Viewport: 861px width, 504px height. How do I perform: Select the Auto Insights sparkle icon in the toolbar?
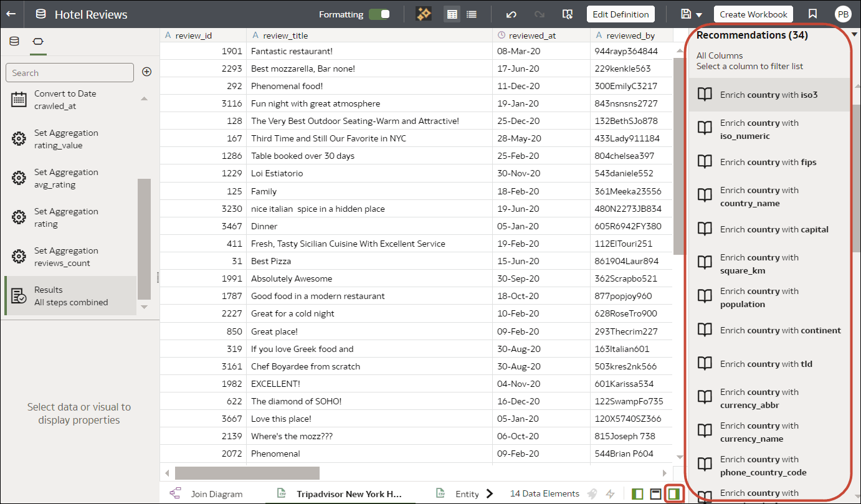[x=424, y=14]
